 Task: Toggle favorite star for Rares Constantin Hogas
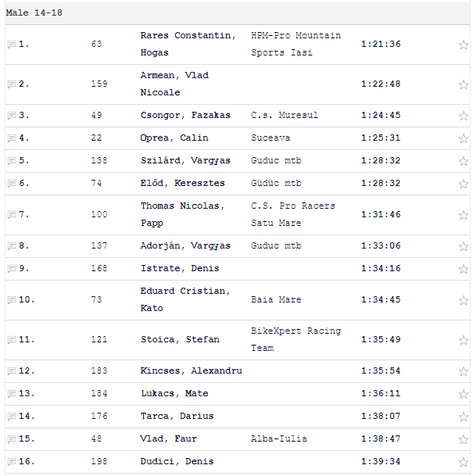pyautogui.click(x=464, y=45)
